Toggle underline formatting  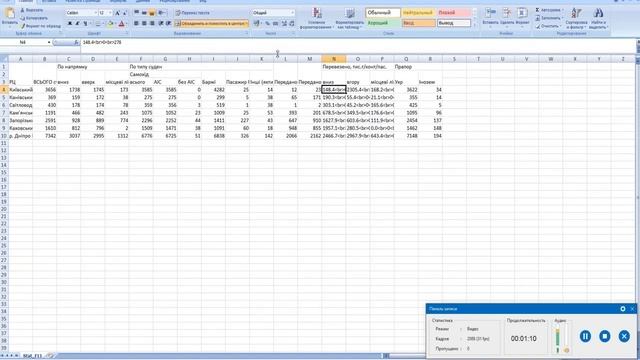[x=85, y=24]
